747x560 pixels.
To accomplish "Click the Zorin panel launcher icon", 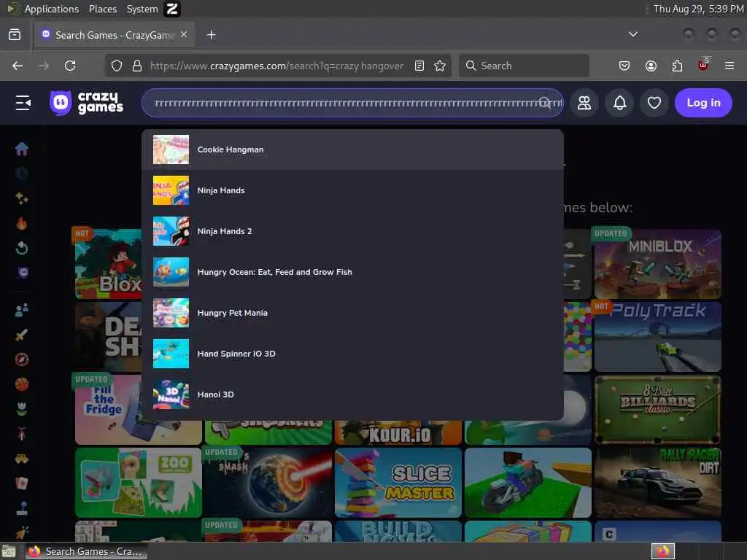I will point(172,9).
